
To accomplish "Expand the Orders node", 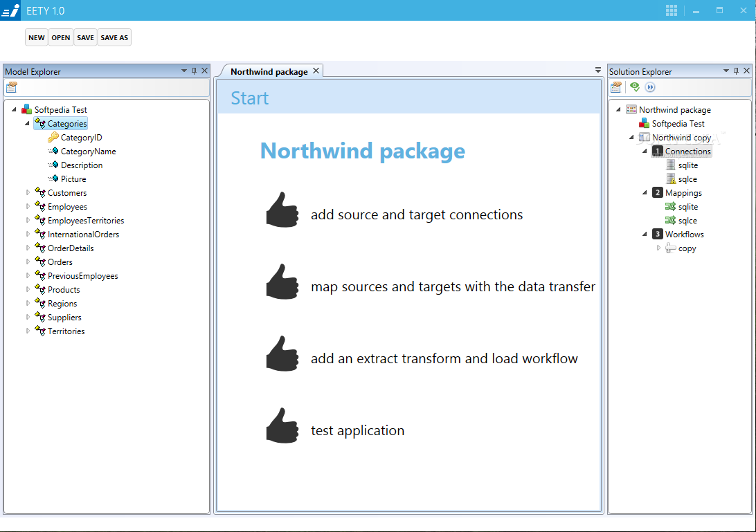I will 28,262.
